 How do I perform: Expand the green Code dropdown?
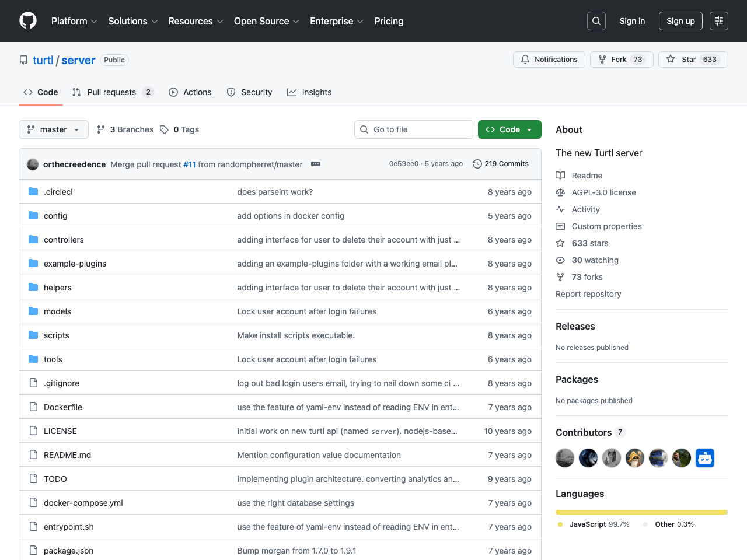point(509,129)
